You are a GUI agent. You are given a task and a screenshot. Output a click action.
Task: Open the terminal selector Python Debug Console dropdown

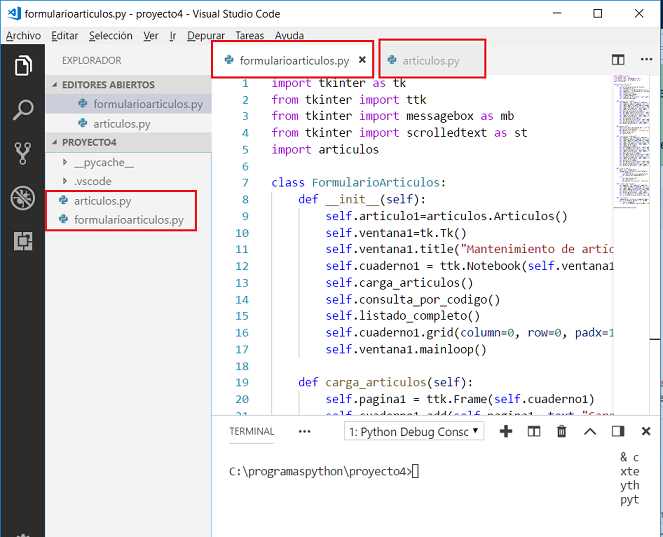pyautogui.click(x=414, y=432)
